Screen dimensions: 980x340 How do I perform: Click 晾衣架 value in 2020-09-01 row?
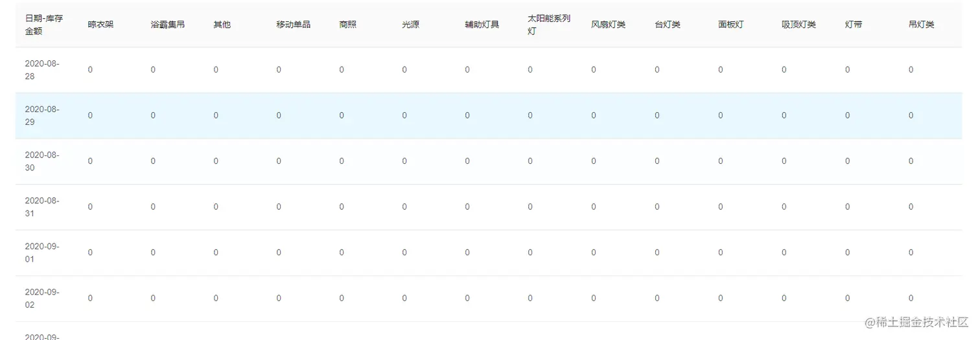(x=90, y=253)
